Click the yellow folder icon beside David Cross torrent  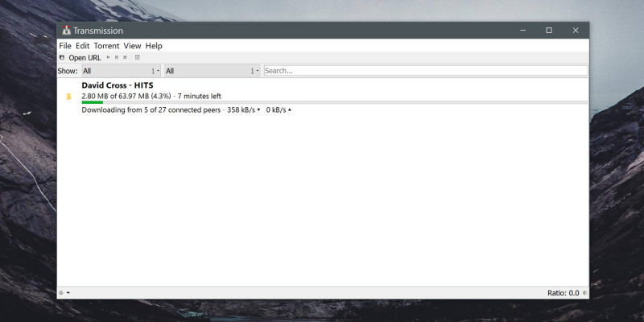(68, 97)
